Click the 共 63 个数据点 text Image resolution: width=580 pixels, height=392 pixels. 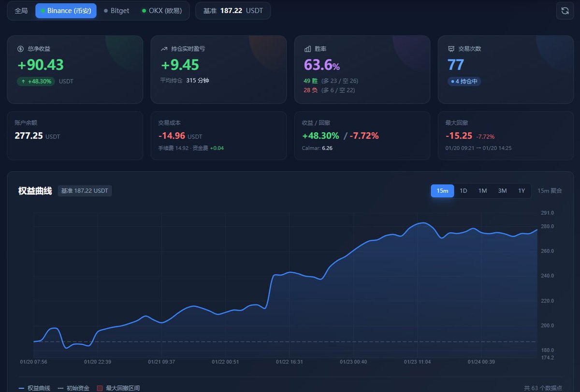(543, 388)
